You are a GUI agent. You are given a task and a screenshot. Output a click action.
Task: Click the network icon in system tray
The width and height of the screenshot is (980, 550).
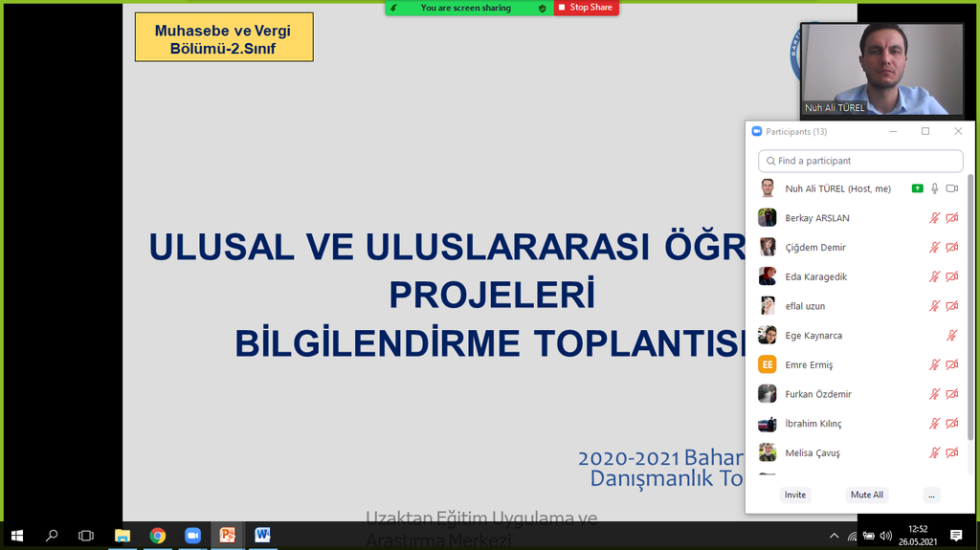pos(852,536)
